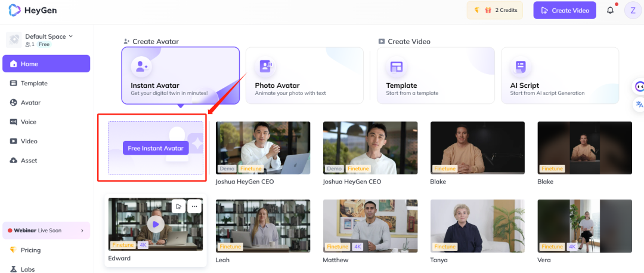Open the Z profile avatar menu

click(633, 10)
